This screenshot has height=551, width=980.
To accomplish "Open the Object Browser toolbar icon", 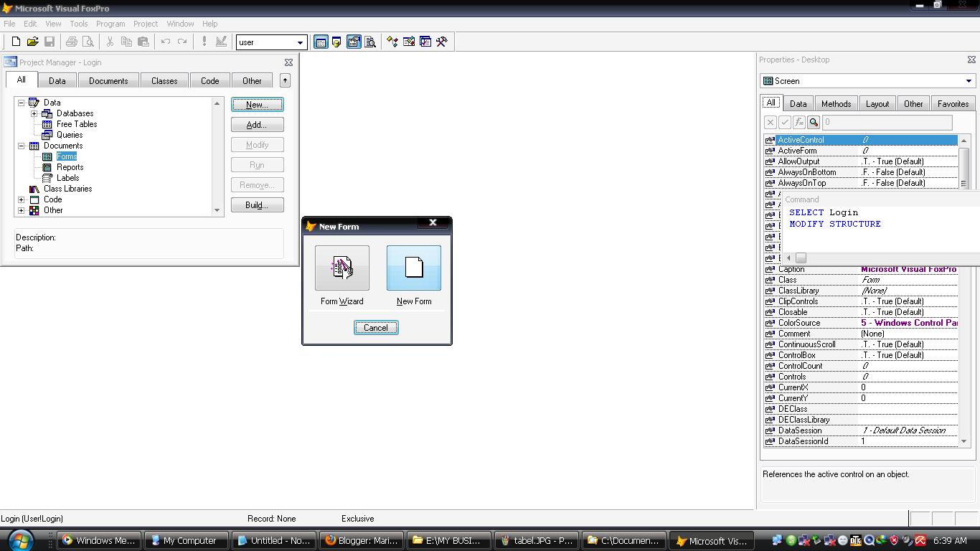I will [408, 42].
